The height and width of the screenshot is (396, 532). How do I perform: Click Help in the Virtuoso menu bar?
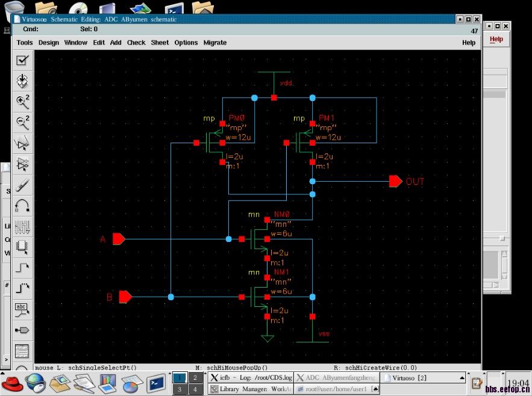coord(469,43)
